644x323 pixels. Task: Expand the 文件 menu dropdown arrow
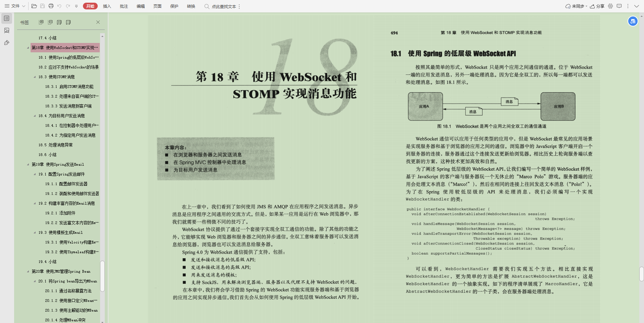[x=24, y=6]
